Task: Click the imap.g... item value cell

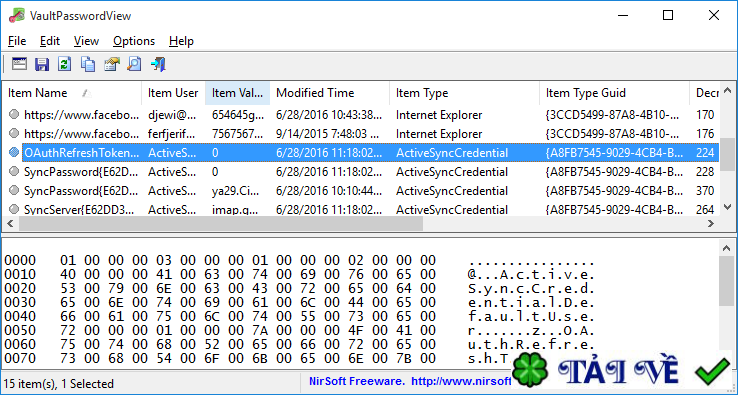Action: (x=234, y=210)
